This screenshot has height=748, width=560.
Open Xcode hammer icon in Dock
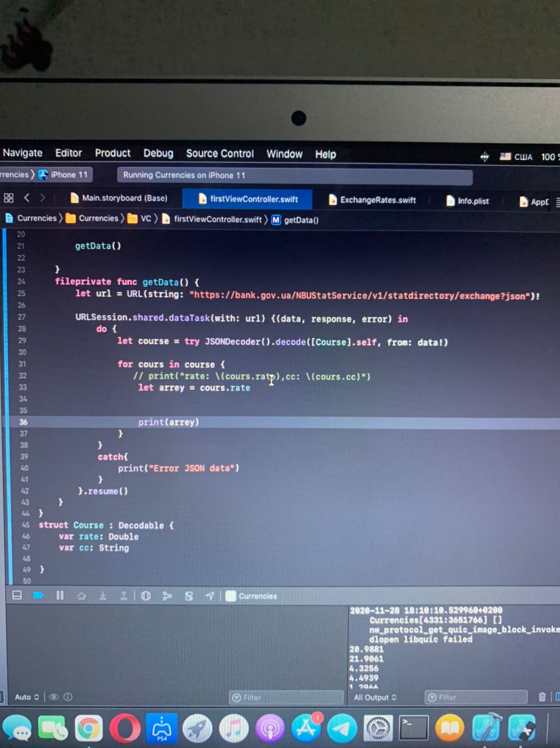click(x=486, y=729)
